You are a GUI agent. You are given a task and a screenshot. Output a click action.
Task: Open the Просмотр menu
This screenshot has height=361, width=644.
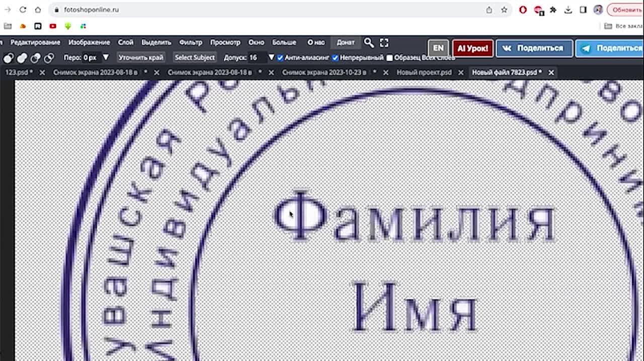[225, 43]
